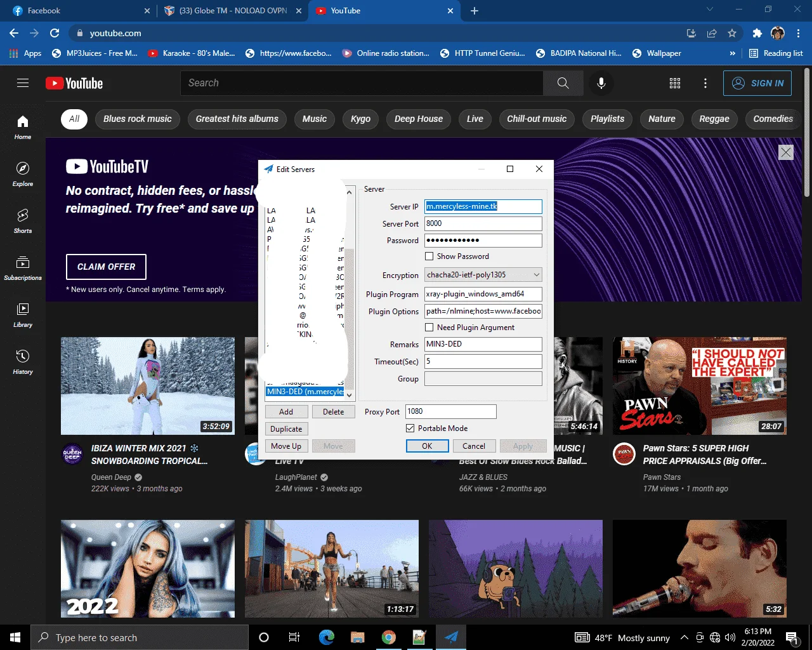Open Chrome profile avatar
Image resolution: width=812 pixels, height=650 pixels.
[778, 33]
